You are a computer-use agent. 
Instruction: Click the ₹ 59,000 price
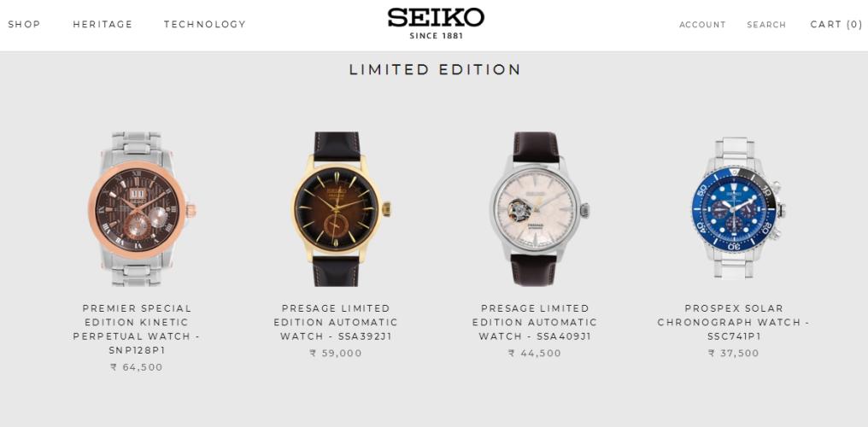click(x=336, y=353)
